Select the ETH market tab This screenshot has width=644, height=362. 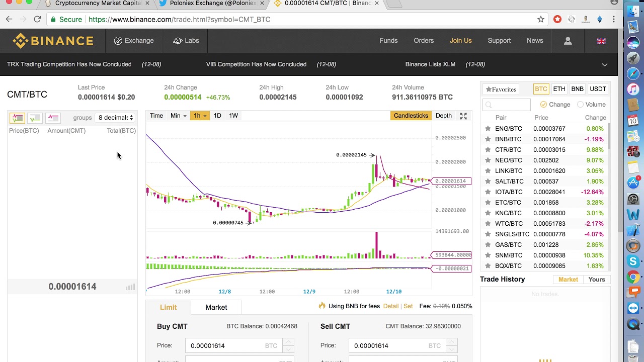tap(559, 89)
